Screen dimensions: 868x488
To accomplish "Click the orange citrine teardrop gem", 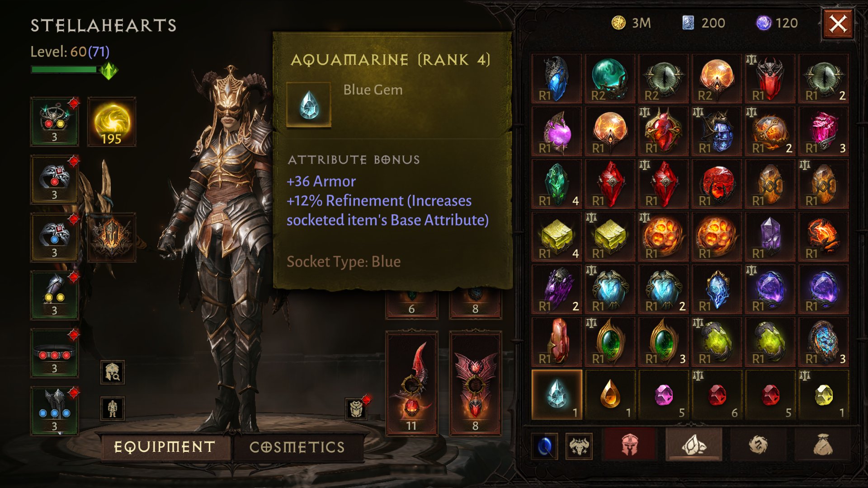I will tap(610, 394).
